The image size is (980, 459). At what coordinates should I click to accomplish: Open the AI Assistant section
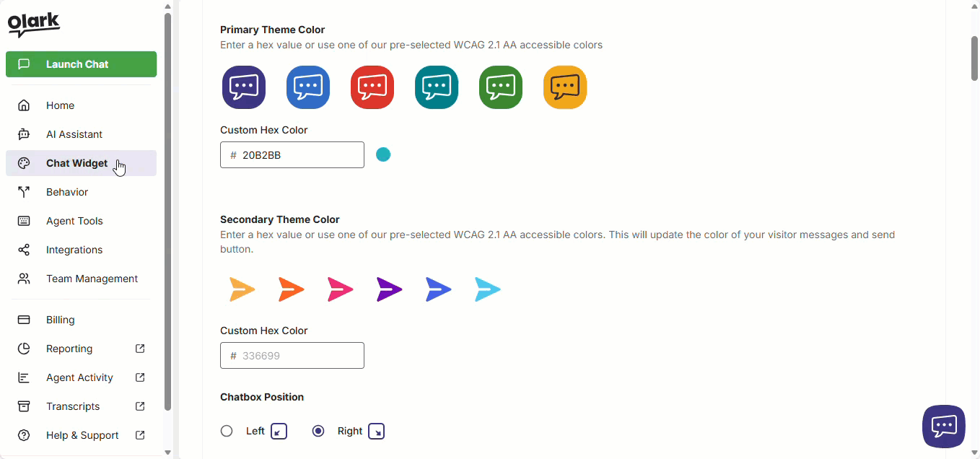tap(74, 134)
